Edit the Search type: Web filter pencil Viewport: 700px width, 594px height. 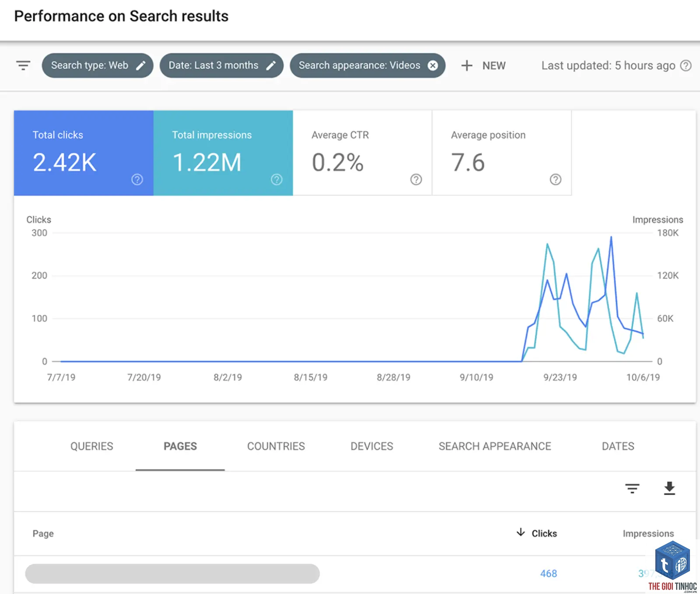point(141,66)
